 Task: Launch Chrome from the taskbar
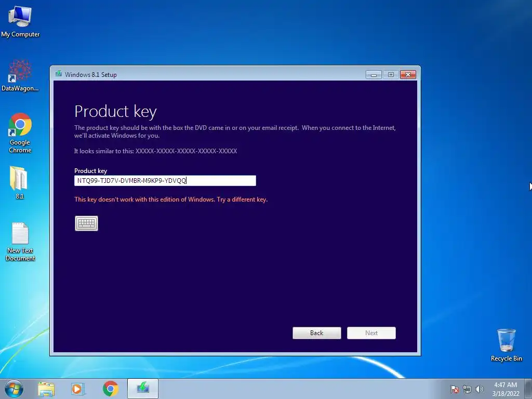(110, 389)
